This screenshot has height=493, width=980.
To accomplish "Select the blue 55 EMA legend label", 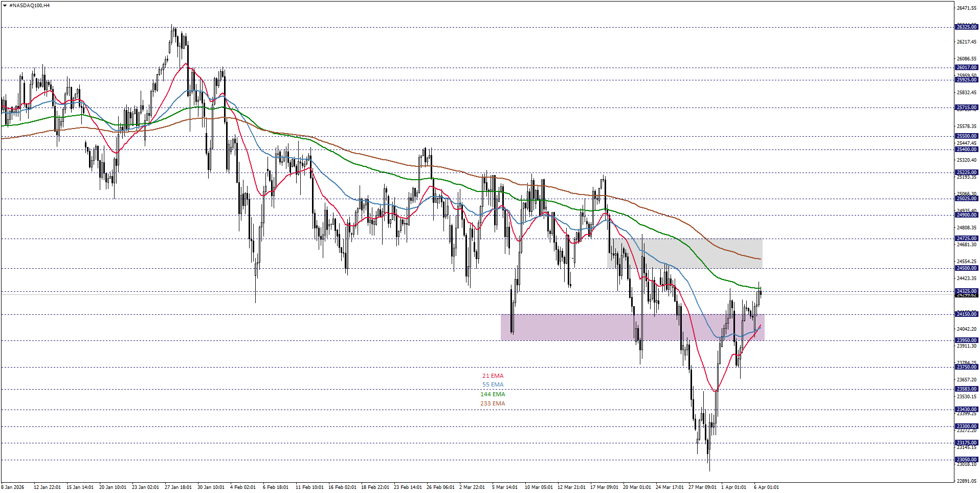I will (492, 385).
